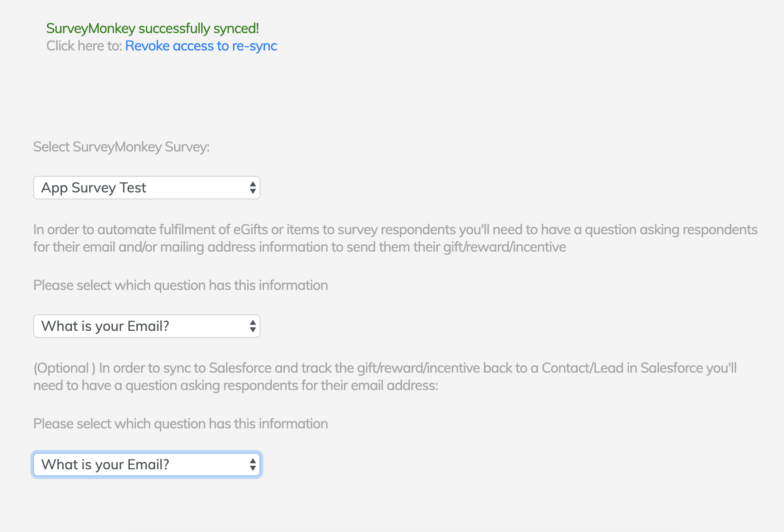Screen dimensions: 784x532
Task: Click the Revoke access to re-sync link
Action: pyautogui.click(x=201, y=45)
